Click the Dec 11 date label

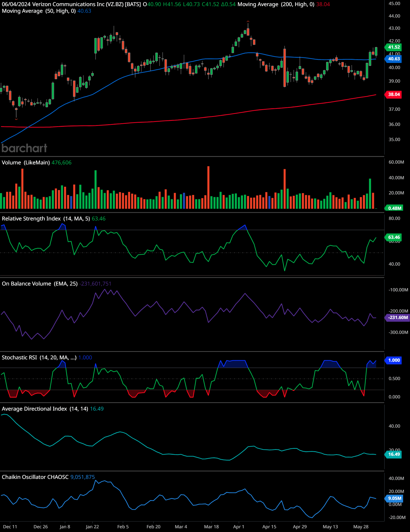pos(10,527)
